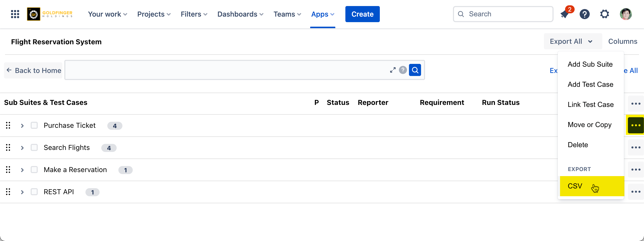
Task: Click the drag handle for Purchase Ticket
Action: [x=8, y=125]
